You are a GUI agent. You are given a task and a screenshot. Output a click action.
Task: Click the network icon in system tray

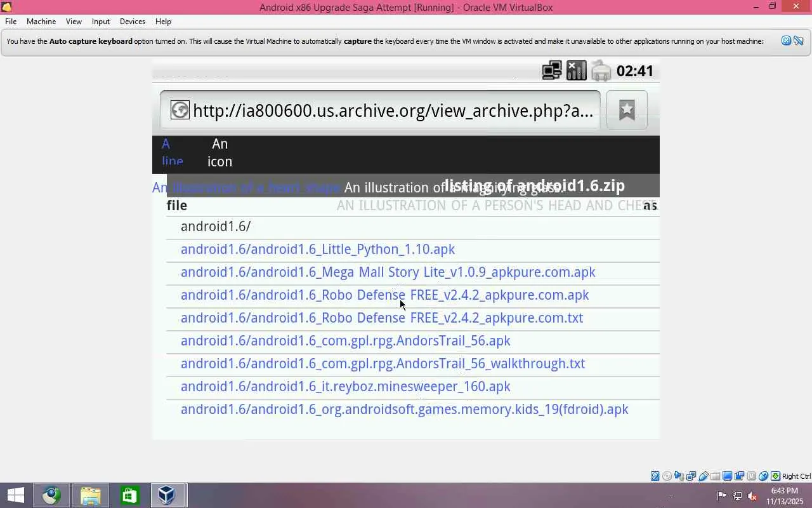(x=737, y=496)
